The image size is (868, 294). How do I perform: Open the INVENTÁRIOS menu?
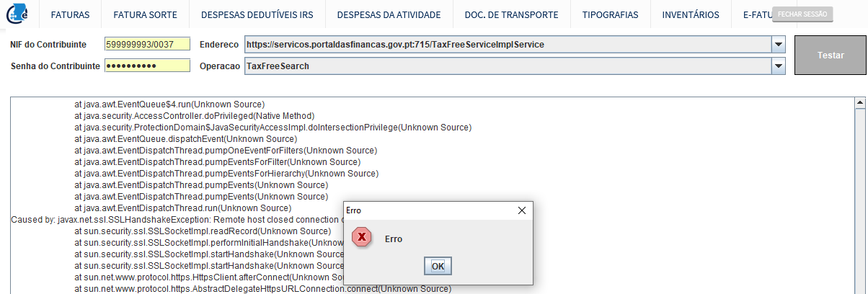(x=690, y=14)
